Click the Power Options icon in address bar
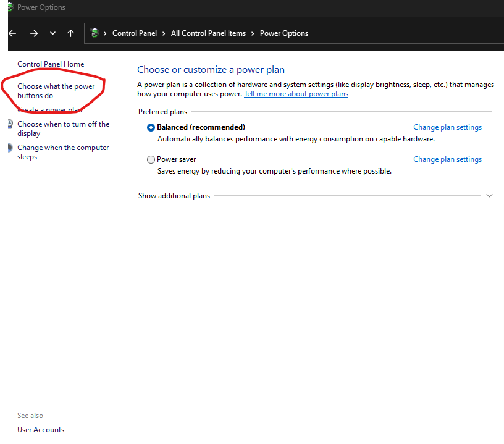Image resolution: width=504 pixels, height=444 pixels. (x=94, y=33)
